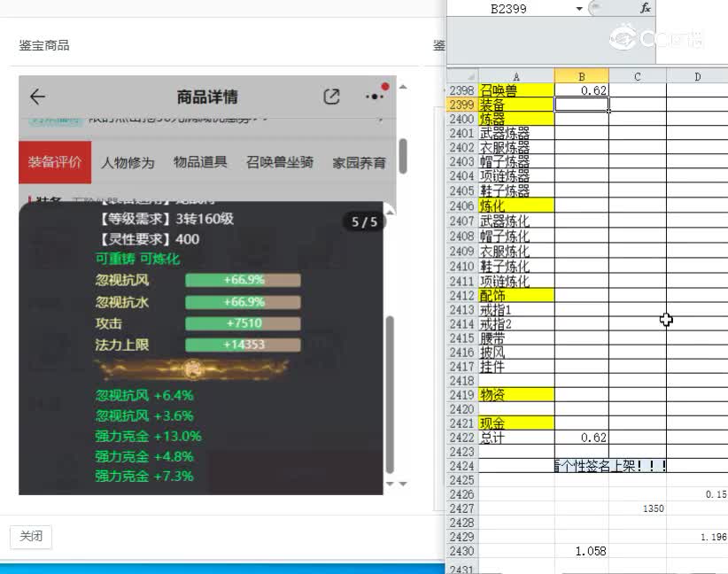The width and height of the screenshot is (728, 574).
Task: Select the 鞋子炼器 cell
Action: (x=516, y=190)
